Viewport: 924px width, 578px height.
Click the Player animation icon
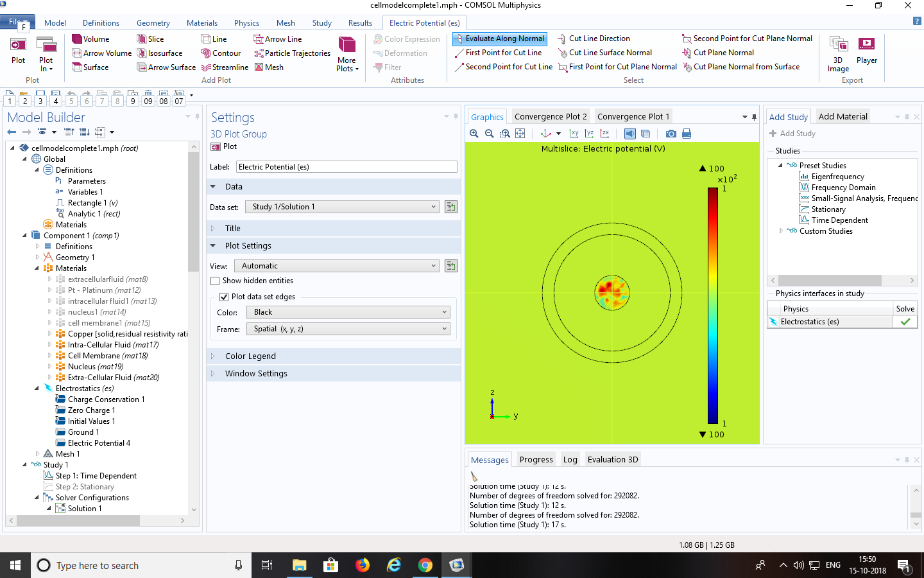tap(866, 51)
